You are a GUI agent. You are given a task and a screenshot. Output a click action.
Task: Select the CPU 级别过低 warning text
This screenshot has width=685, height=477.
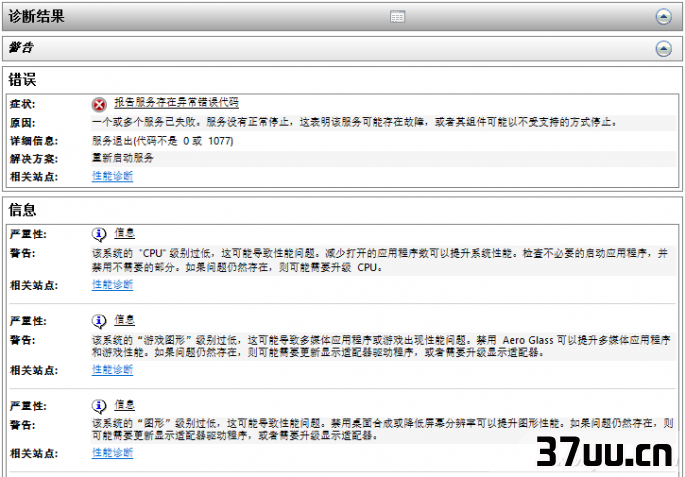380,260
